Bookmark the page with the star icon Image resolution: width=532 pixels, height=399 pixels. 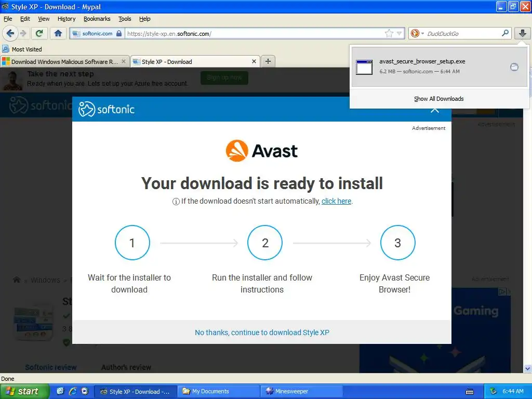(389, 33)
